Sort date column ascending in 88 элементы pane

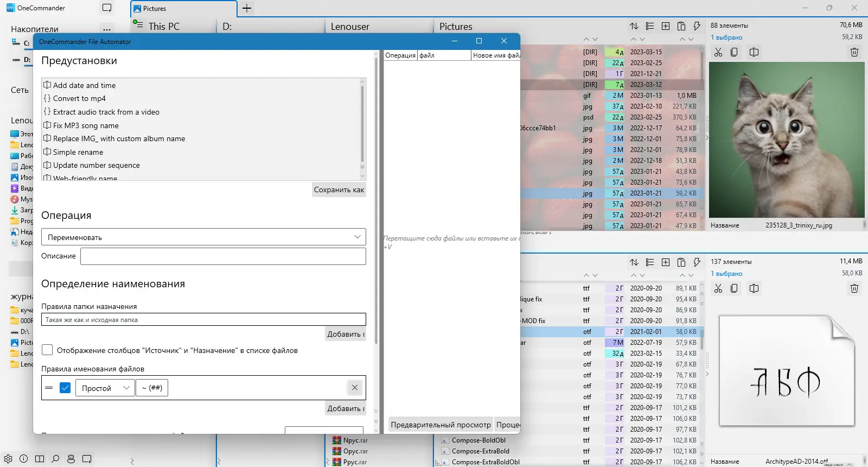(634, 39)
